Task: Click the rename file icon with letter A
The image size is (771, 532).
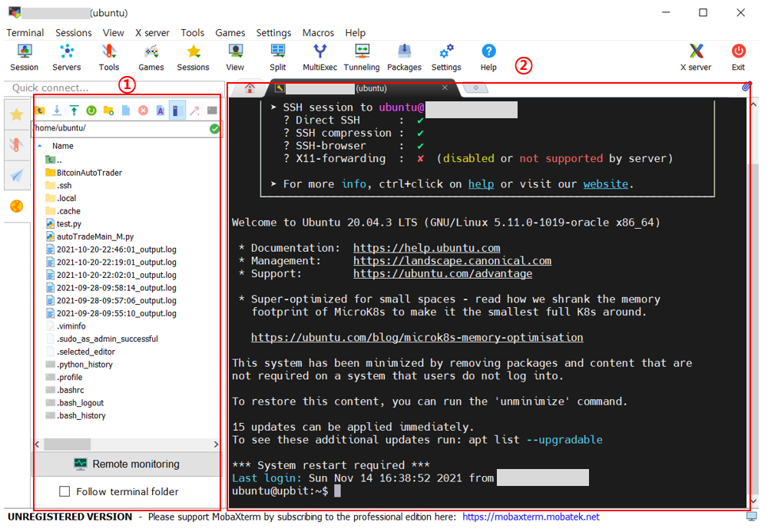Action: pyautogui.click(x=160, y=110)
